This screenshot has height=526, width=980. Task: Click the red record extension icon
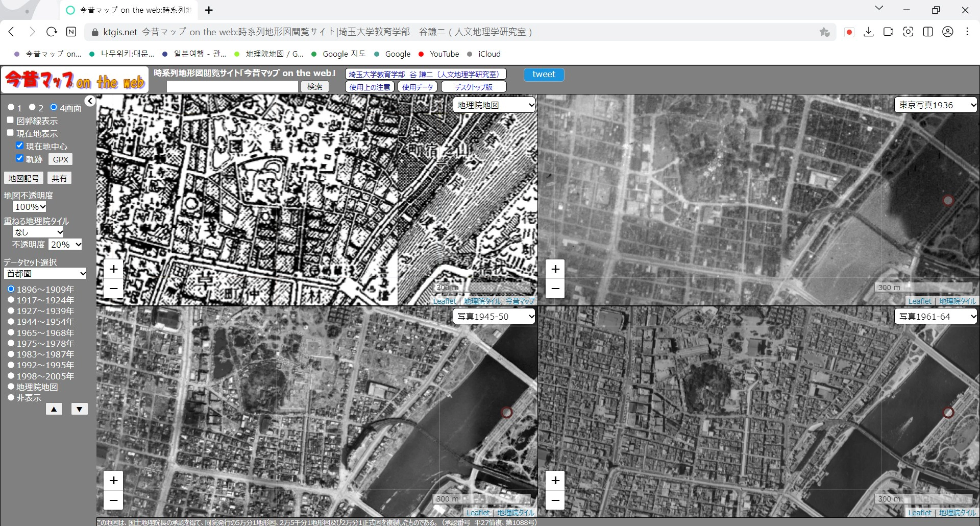click(849, 32)
